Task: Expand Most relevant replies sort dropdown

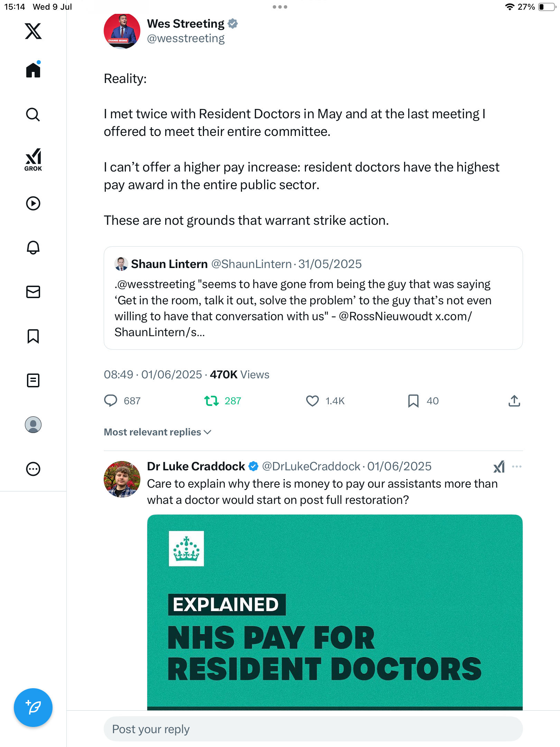Action: [158, 432]
